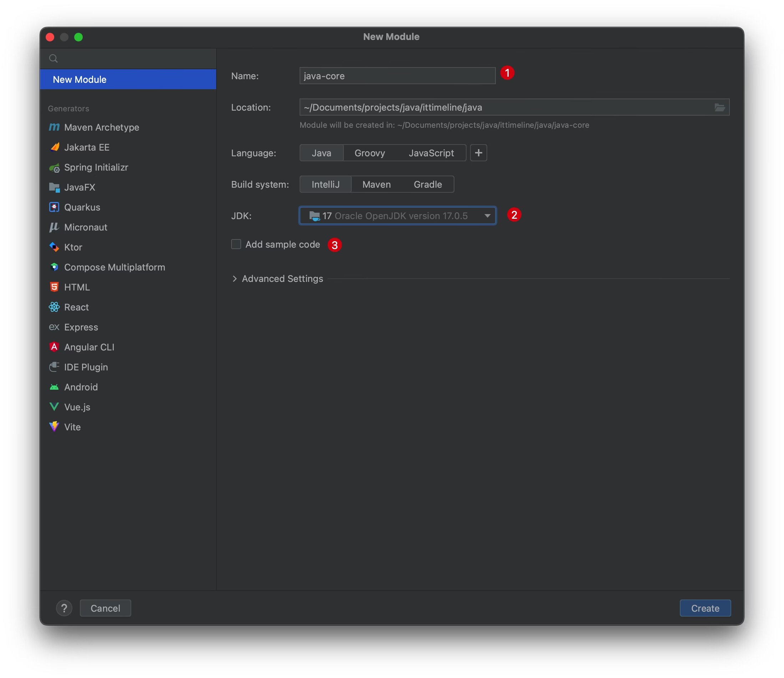The image size is (784, 678).
Task: Open the JDK version dropdown
Action: point(398,216)
